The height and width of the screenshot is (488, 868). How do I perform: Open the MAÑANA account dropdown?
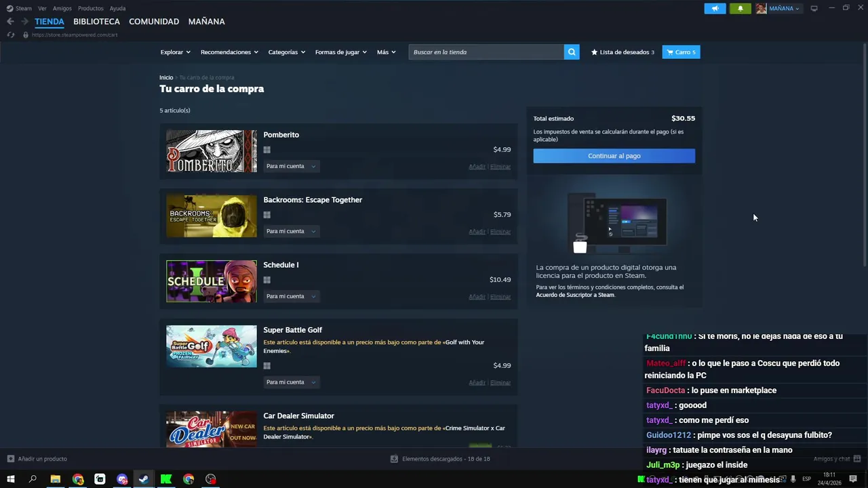(x=783, y=9)
